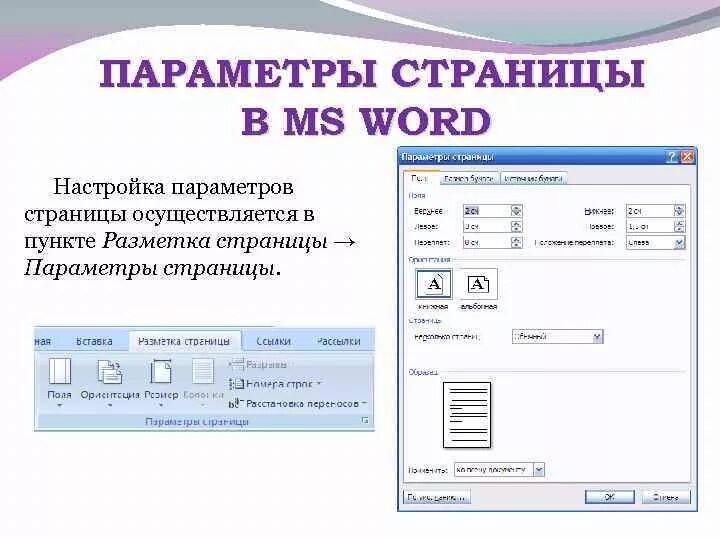Click the Разрывы breaks icon
The image size is (720, 540).
click(x=236, y=365)
